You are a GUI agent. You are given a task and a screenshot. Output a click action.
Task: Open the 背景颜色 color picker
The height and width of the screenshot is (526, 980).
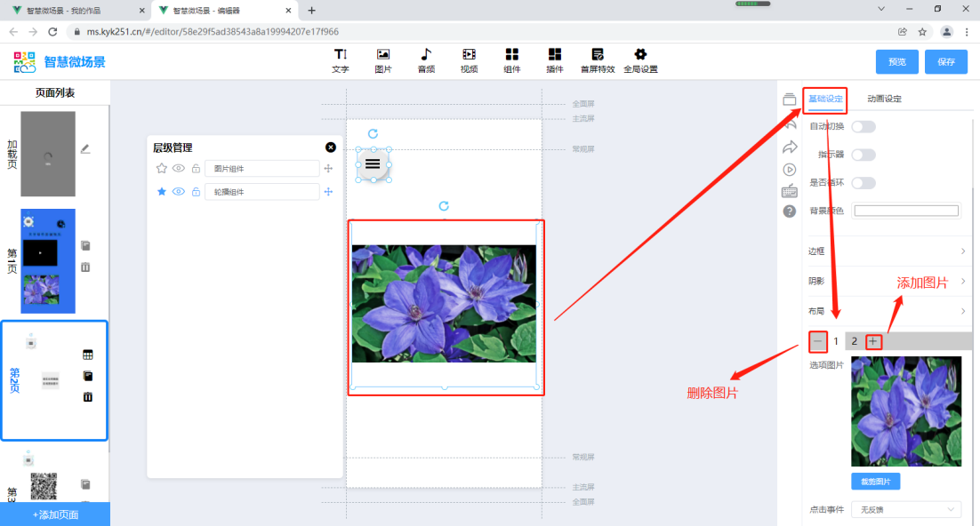[x=906, y=211]
